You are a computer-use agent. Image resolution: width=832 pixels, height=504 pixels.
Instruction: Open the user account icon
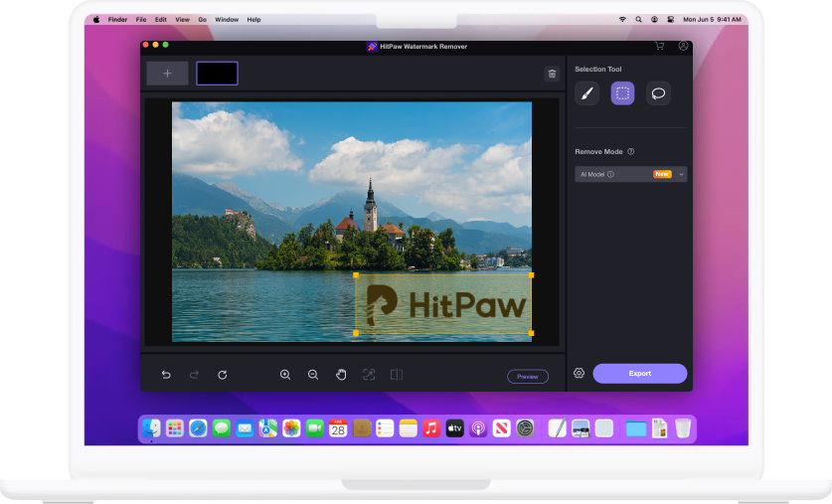pos(683,46)
